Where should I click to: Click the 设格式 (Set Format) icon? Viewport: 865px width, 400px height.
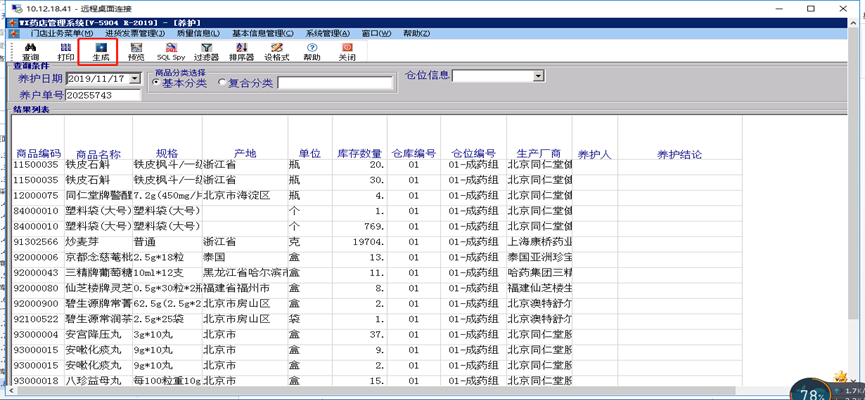point(277,51)
